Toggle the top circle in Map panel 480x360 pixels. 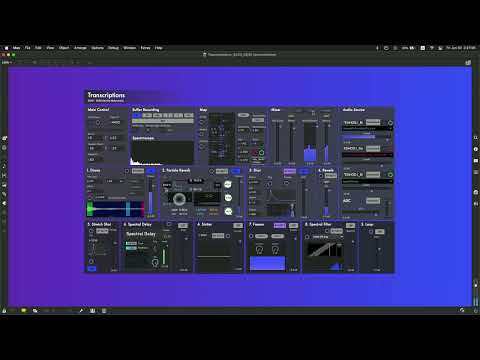pos(202,123)
